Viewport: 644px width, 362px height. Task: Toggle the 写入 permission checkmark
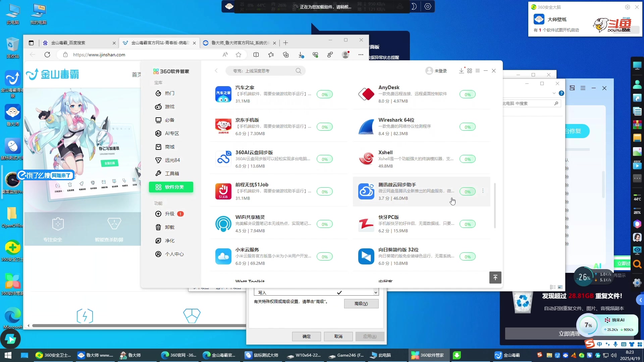pyautogui.click(x=339, y=293)
